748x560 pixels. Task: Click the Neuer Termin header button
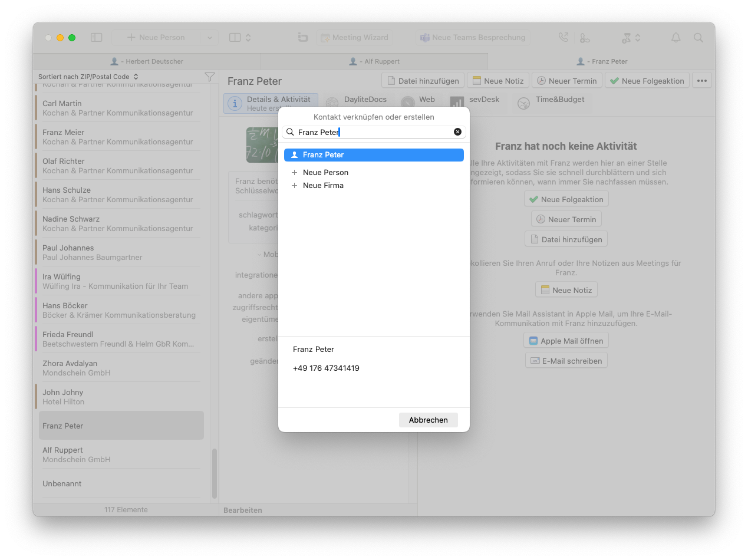point(567,81)
